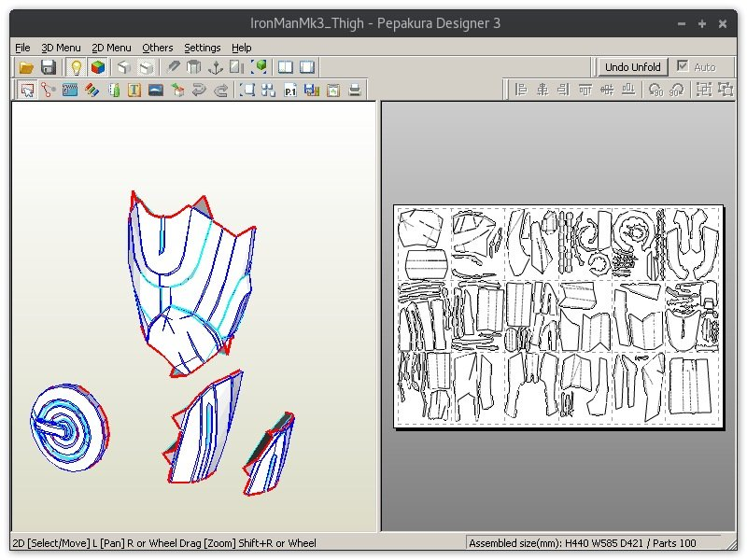Click the mirror panel icon
The width and height of the screenshot is (747, 560).
coord(237,67)
